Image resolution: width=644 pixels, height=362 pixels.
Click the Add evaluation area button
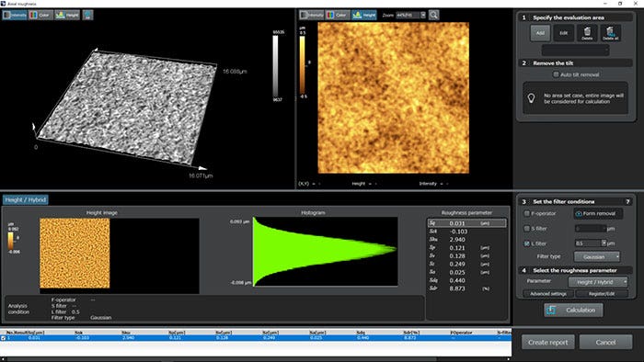click(x=540, y=33)
